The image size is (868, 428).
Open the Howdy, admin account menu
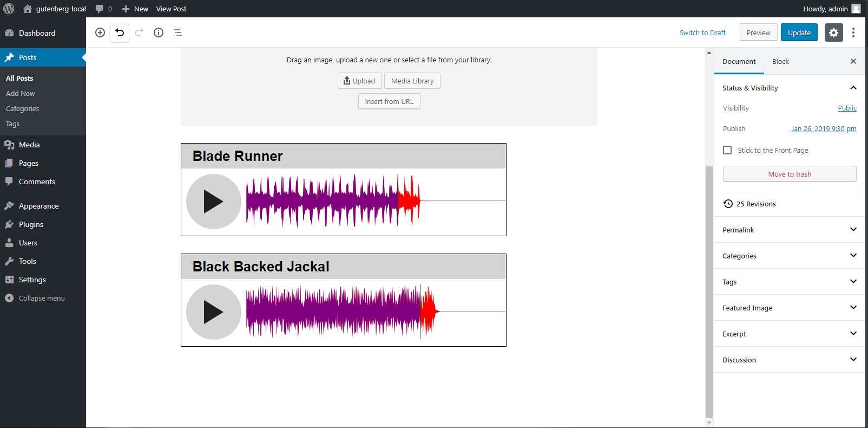pyautogui.click(x=832, y=9)
